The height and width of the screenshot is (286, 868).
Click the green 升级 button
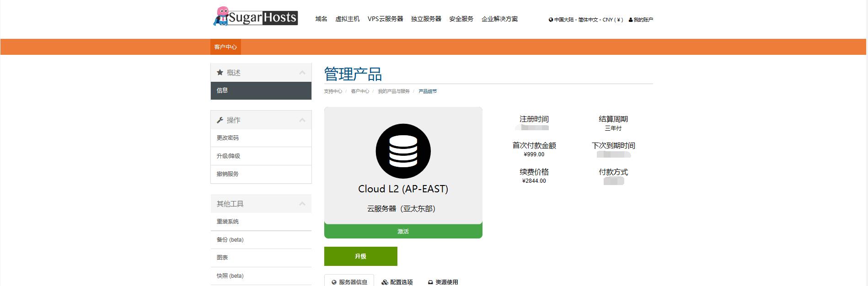click(x=361, y=256)
